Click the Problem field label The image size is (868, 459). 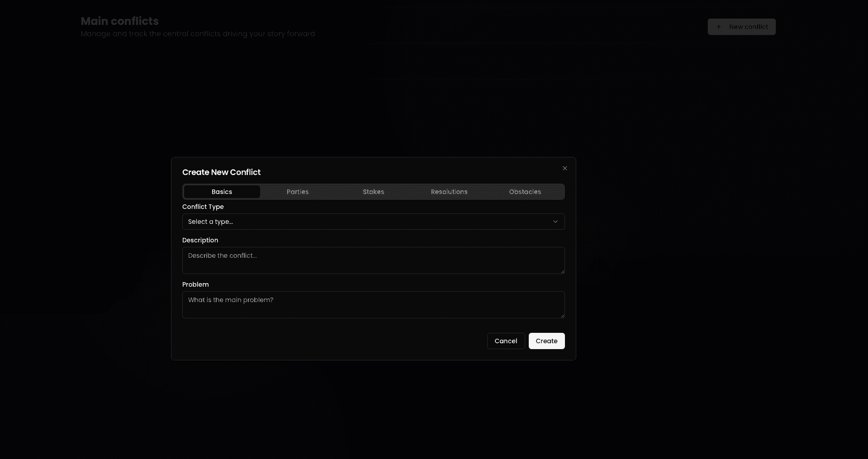195,284
